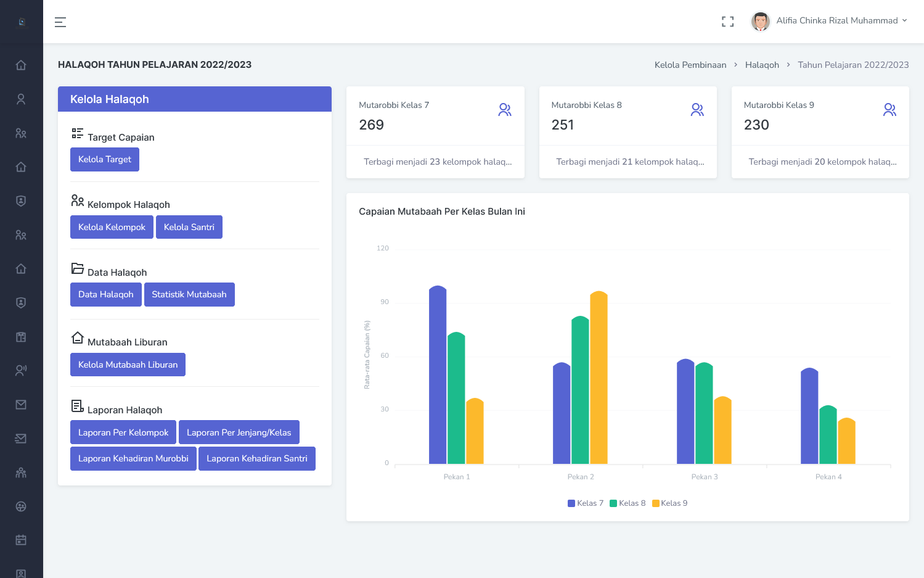Screen dimensions: 924x578
Task: Click the Laporan Kehadiran Santri button
Action: click(256, 459)
